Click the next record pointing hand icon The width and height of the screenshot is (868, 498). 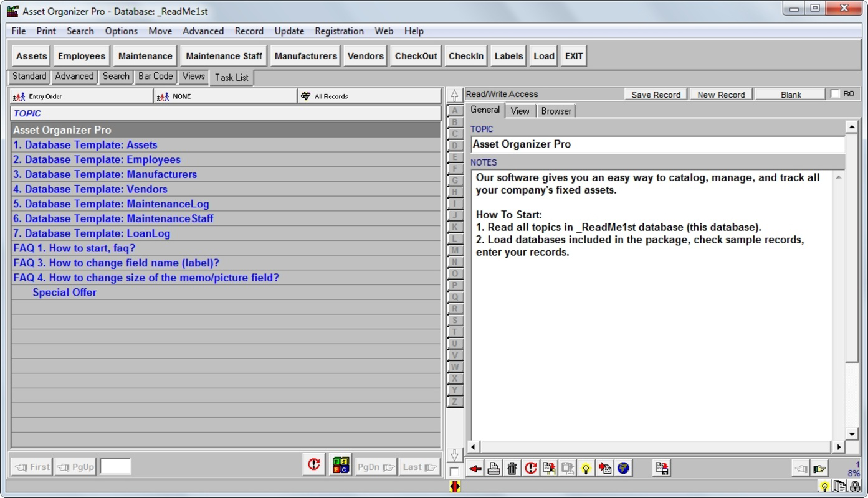(x=819, y=469)
